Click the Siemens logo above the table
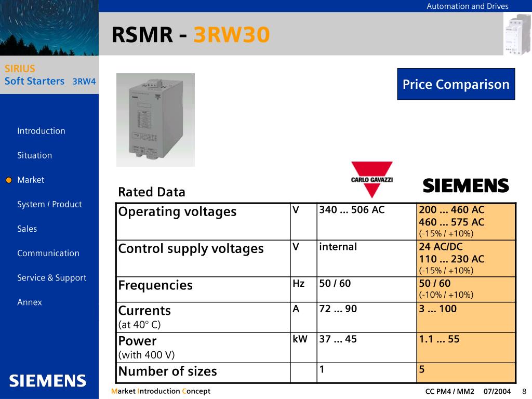 point(466,185)
